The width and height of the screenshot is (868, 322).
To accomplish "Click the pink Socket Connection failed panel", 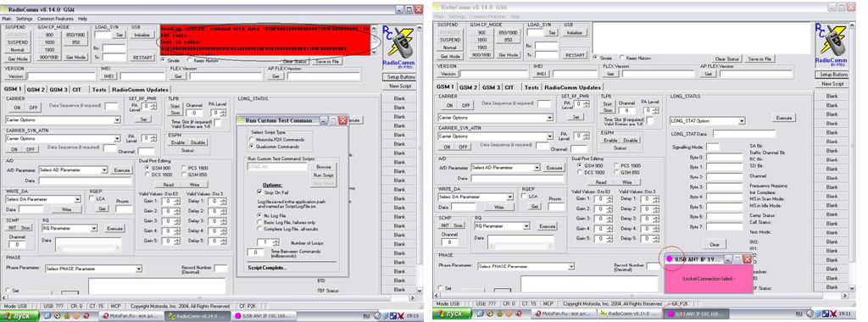I will 708,279.
